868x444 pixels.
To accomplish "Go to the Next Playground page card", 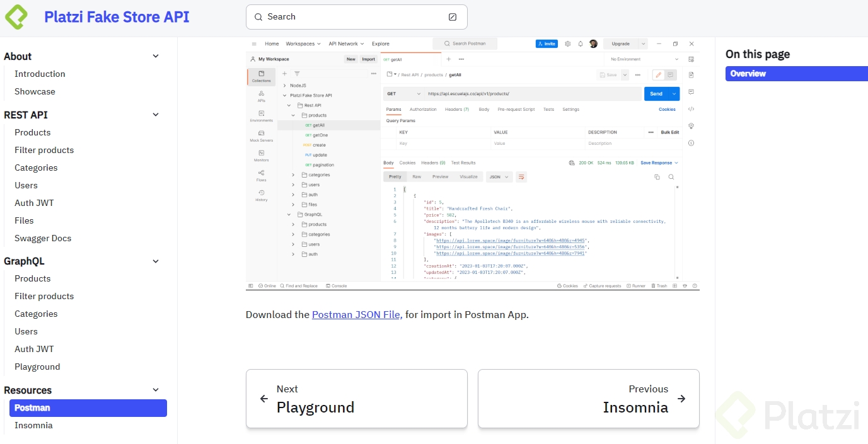I will 357,399.
